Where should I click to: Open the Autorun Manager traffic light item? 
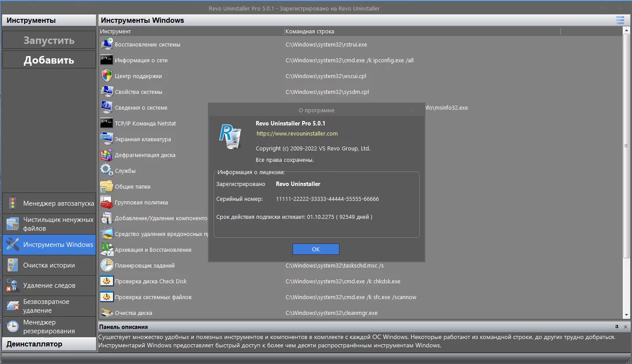pyautogui.click(x=49, y=203)
